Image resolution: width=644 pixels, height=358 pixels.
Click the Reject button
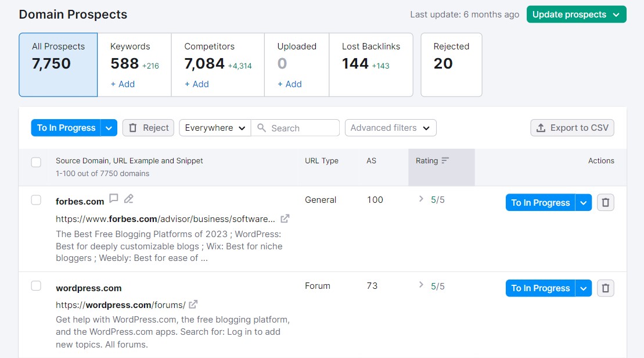[x=148, y=128]
